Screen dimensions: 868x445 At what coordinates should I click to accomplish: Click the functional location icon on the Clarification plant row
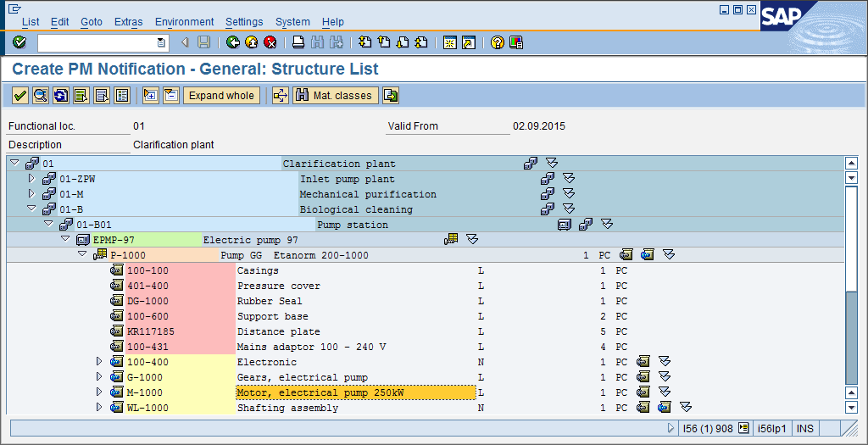click(531, 164)
